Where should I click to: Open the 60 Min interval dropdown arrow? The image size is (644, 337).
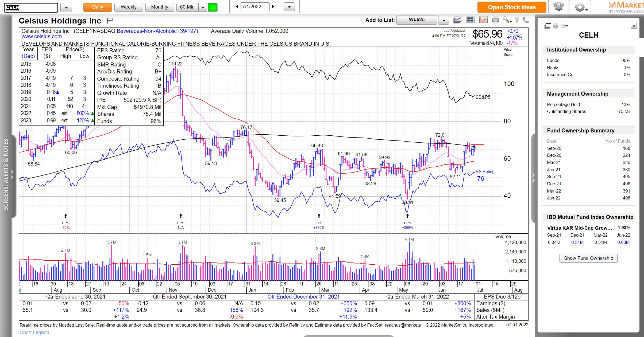[203, 7]
